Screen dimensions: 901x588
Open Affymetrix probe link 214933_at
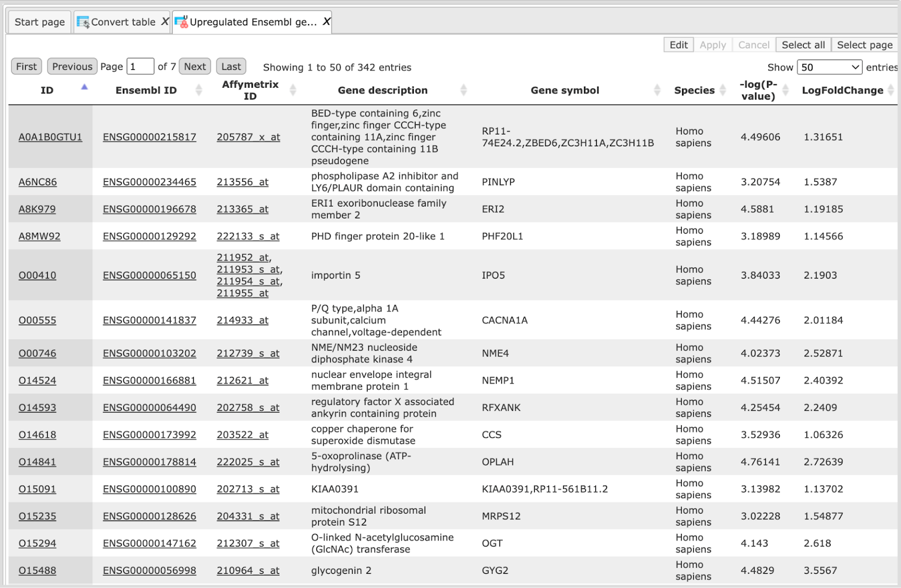click(243, 320)
